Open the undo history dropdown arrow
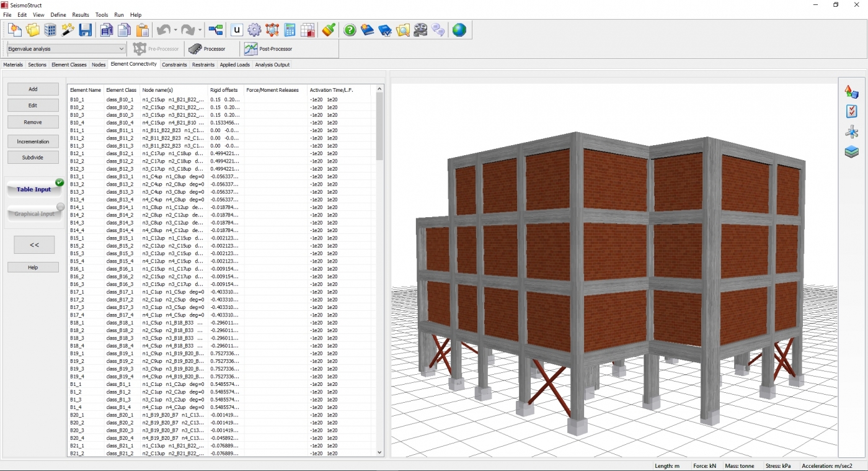Screen dimensions: 868x471 (x=175, y=30)
